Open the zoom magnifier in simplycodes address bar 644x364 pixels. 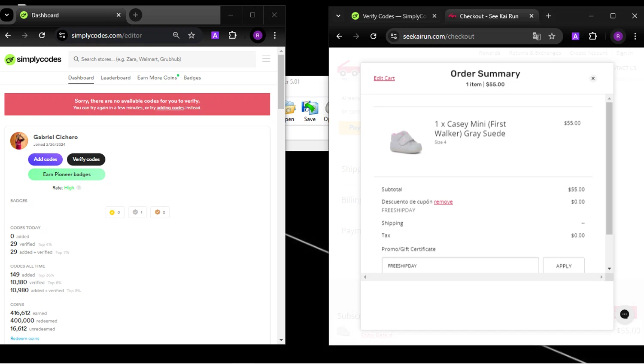[x=176, y=35]
